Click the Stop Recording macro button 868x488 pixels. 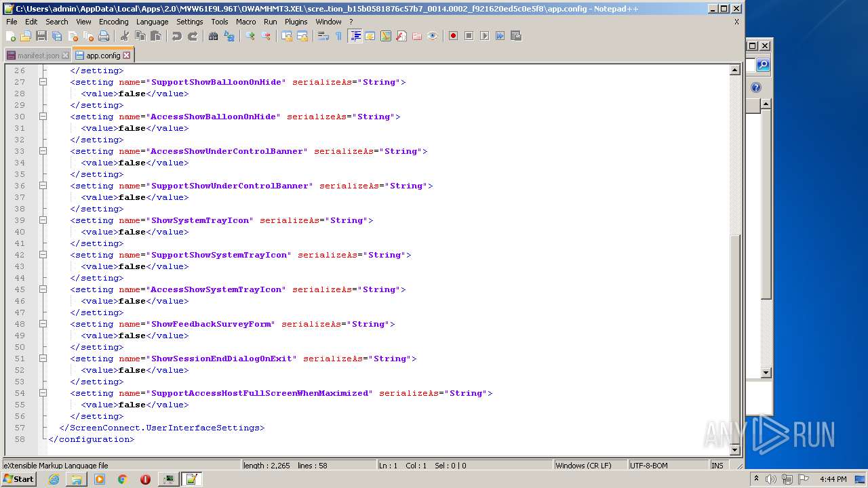click(x=469, y=36)
